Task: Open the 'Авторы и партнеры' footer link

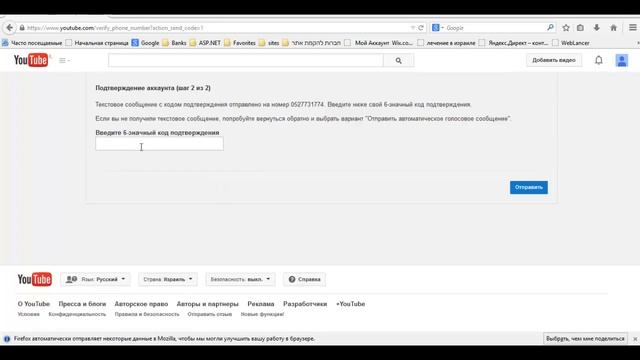Action: coord(207,304)
